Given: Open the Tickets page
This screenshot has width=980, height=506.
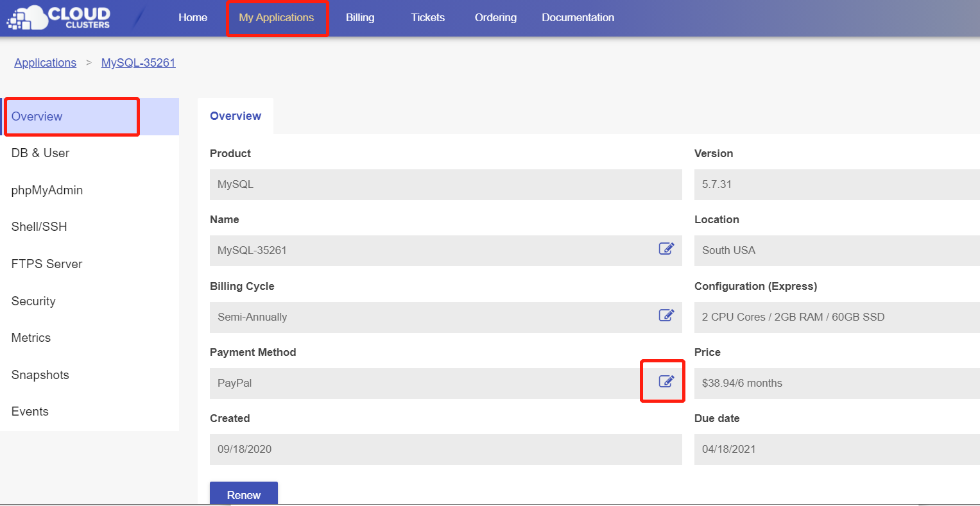Looking at the screenshot, I should click(x=427, y=17).
